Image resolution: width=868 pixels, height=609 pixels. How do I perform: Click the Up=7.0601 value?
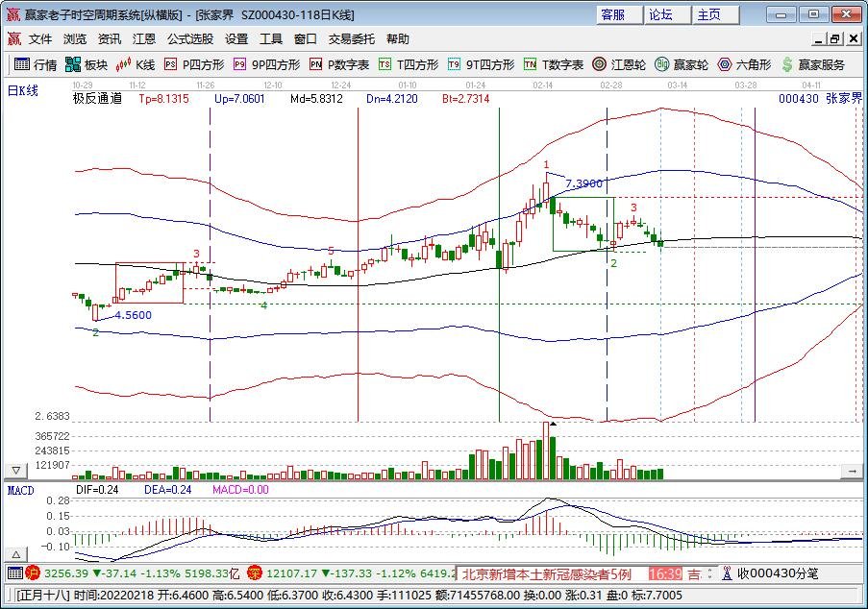(x=239, y=98)
